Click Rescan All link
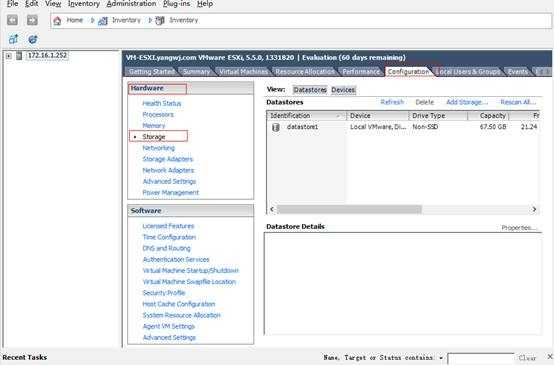 [x=518, y=102]
